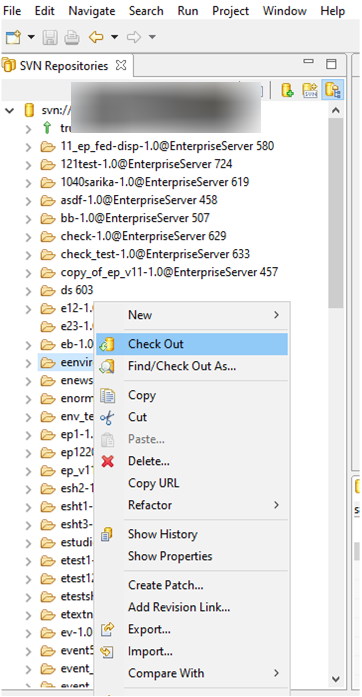
Task: Click the vertical scrollbar down arrow
Action: tap(336, 679)
